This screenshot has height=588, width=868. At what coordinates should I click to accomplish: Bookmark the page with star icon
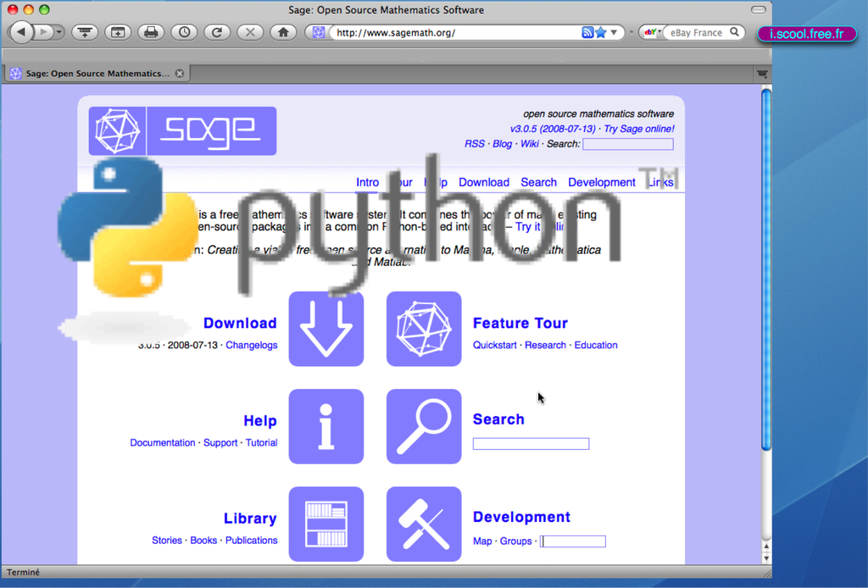tap(601, 33)
